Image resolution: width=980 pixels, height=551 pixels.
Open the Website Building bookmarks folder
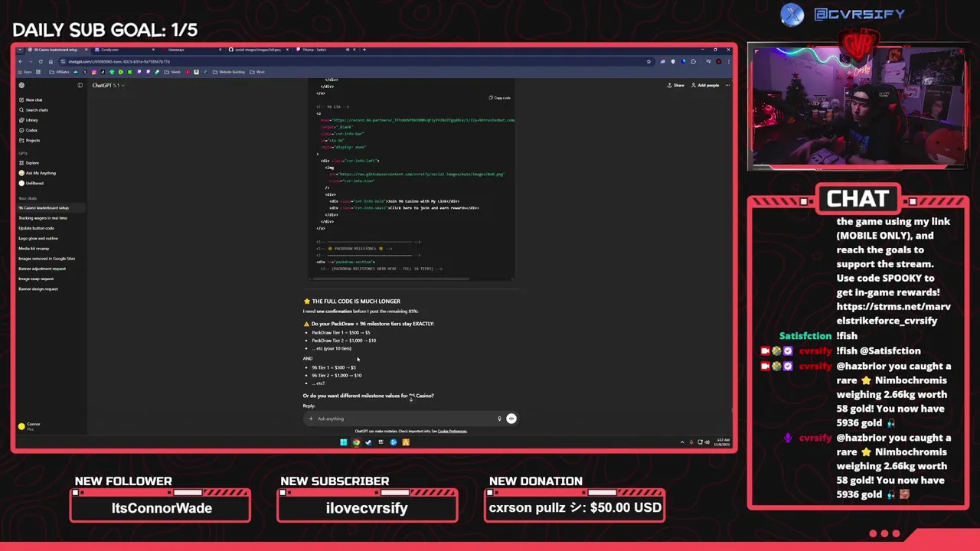(230, 72)
